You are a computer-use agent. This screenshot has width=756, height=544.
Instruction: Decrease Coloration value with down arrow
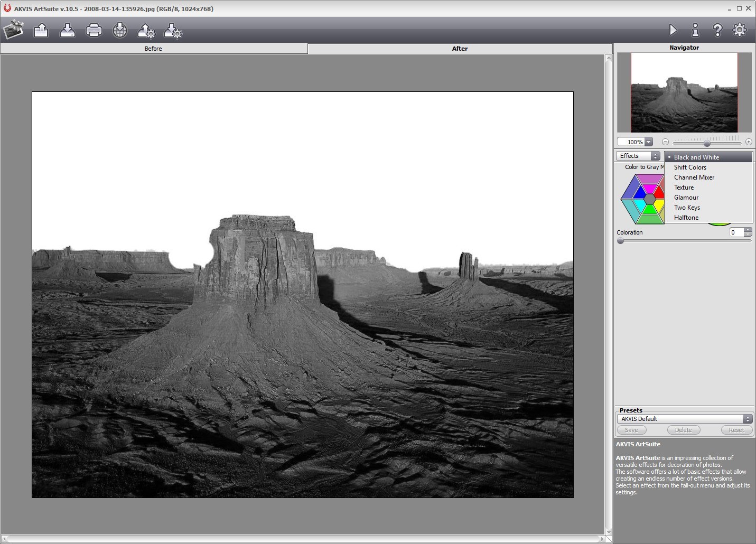tap(748, 235)
